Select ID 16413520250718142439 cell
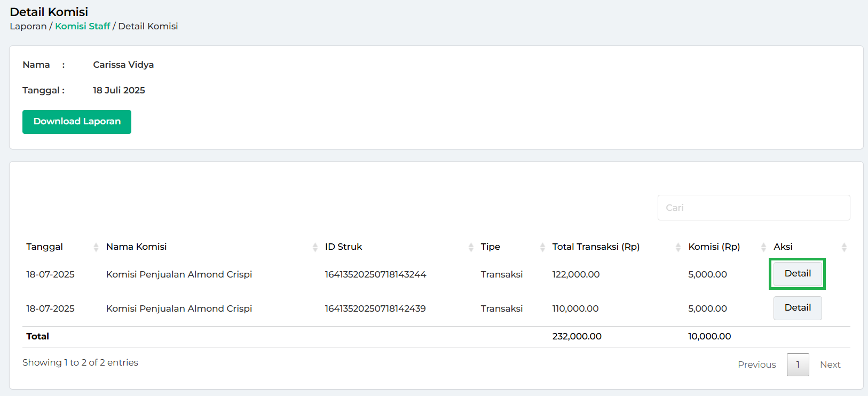This screenshot has height=396, width=868. (375, 308)
